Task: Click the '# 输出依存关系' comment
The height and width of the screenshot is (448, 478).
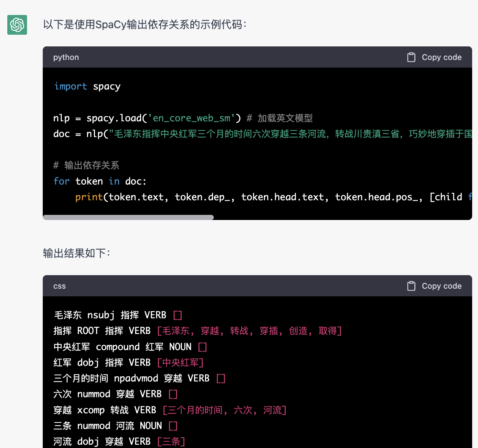Action: [86, 166]
